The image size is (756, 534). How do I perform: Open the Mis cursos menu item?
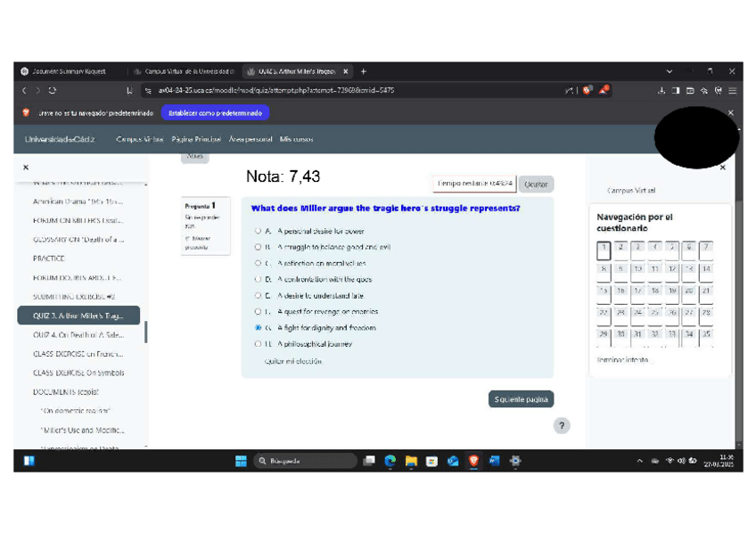[296, 139]
